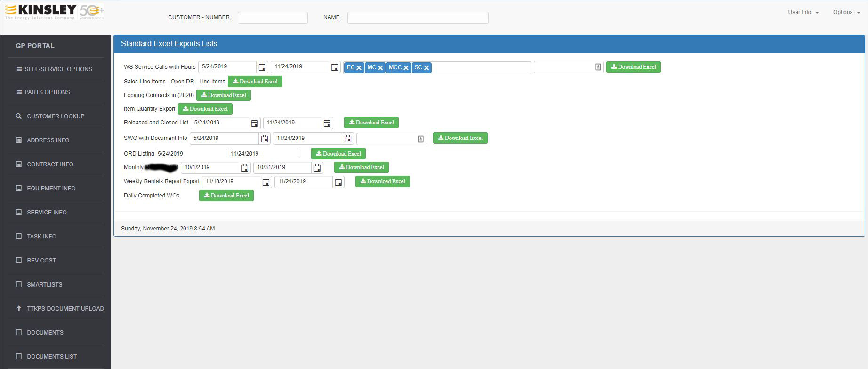Remove the MC tag
Image resolution: width=868 pixels, height=369 pixels.
pyautogui.click(x=380, y=68)
